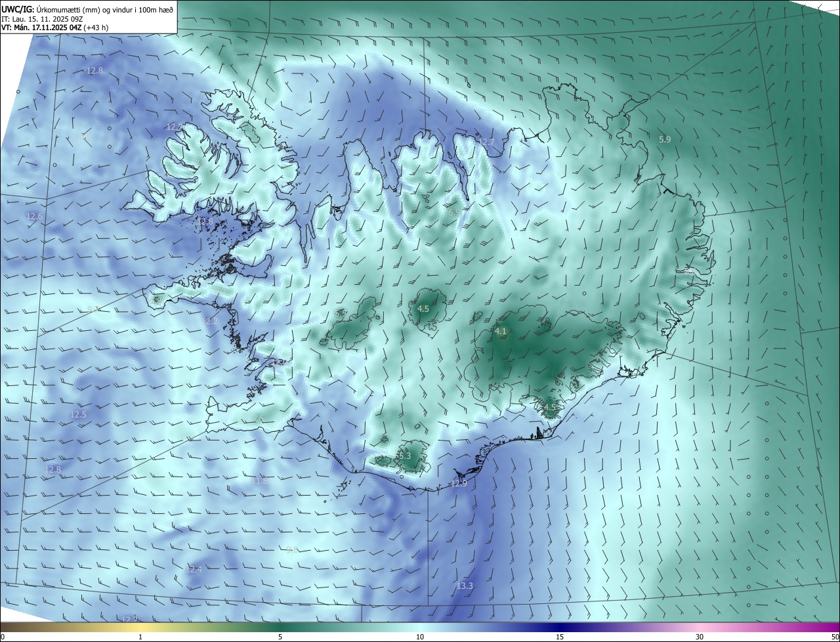The height and width of the screenshot is (642, 840).
Task: Click the UWC/IG Úrkomumætti title line
Action: [x=87, y=9]
